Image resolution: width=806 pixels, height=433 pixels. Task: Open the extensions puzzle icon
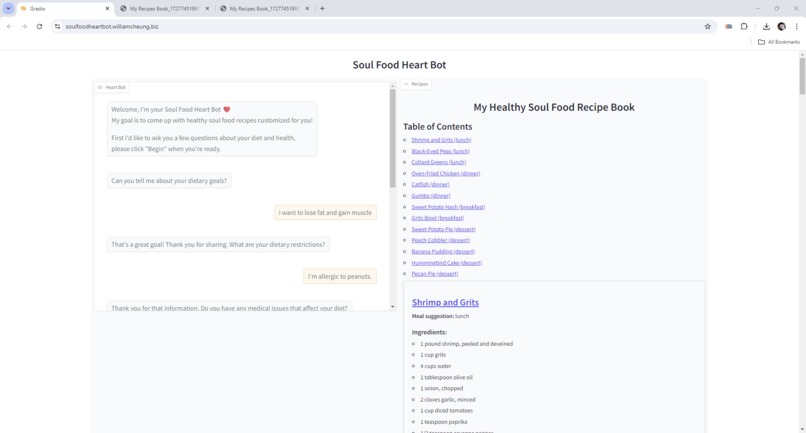tap(744, 26)
